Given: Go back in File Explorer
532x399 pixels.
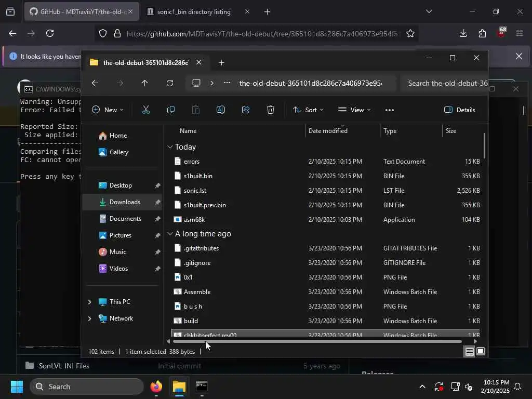Looking at the screenshot, I should (x=95, y=83).
